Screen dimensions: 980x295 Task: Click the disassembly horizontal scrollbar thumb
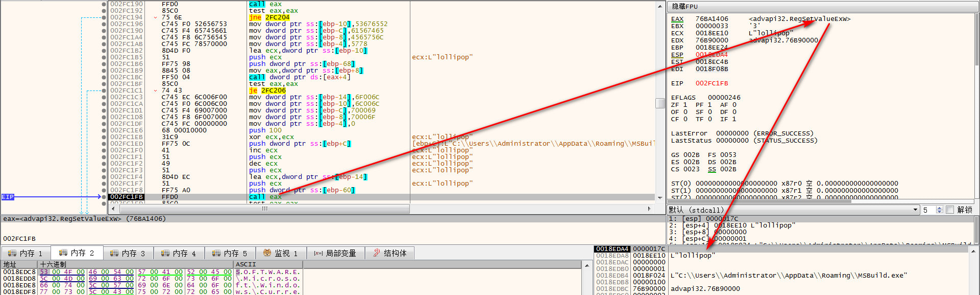tap(264, 209)
